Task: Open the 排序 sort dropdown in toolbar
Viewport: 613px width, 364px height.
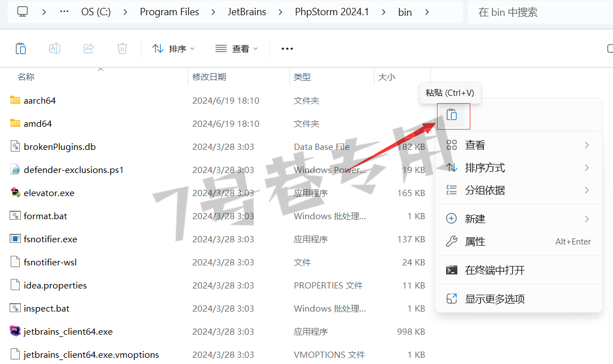Action: pyautogui.click(x=173, y=49)
